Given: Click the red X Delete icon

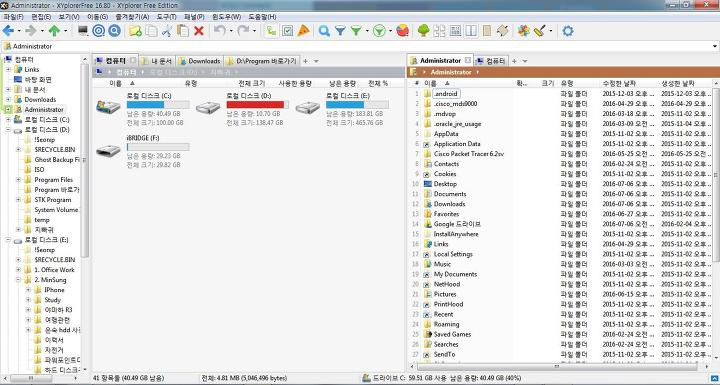Looking at the screenshot, I should tap(199, 31).
